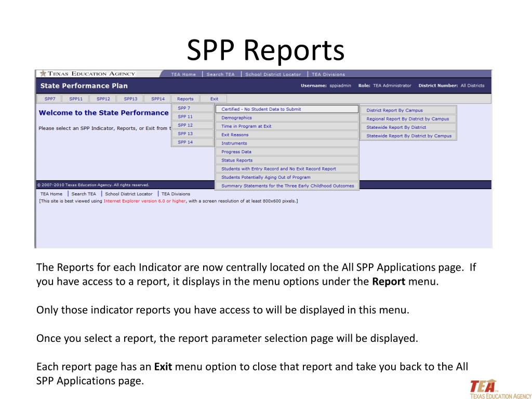Select the SPP7 menu tab
The image size is (532, 399).
(49, 99)
